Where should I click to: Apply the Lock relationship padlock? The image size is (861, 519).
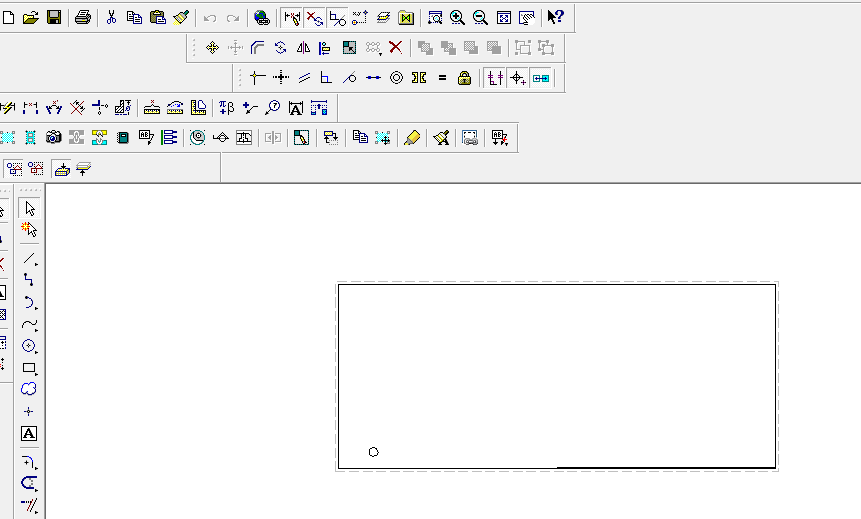[465, 78]
